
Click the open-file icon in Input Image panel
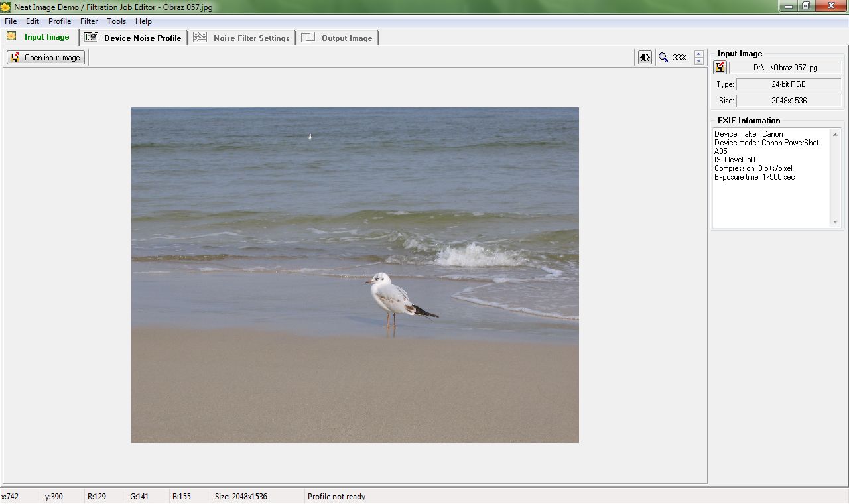tap(720, 68)
